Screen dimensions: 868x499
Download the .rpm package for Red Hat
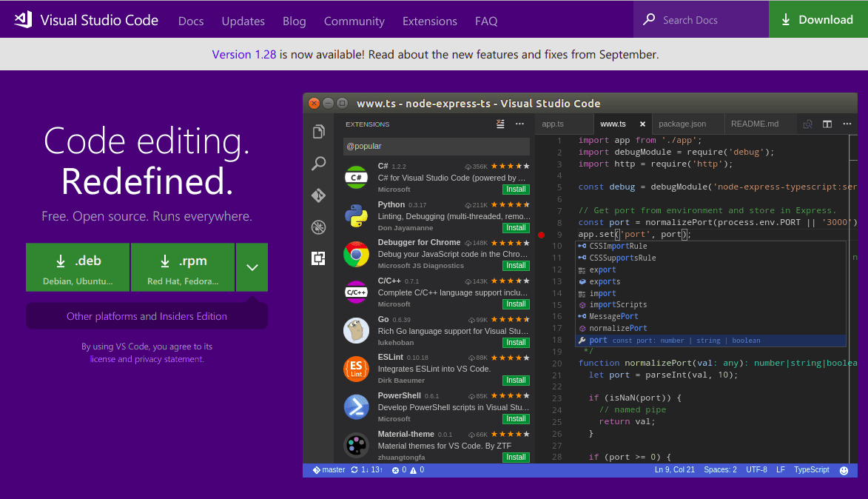coord(183,267)
